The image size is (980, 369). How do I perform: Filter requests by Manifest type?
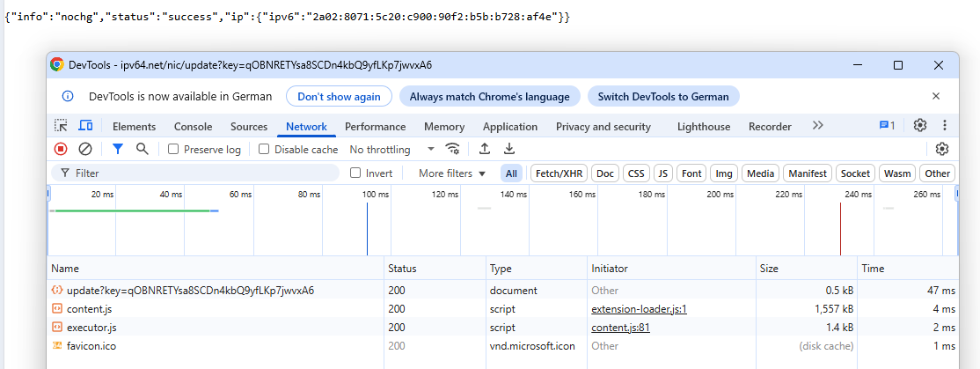pyautogui.click(x=808, y=173)
